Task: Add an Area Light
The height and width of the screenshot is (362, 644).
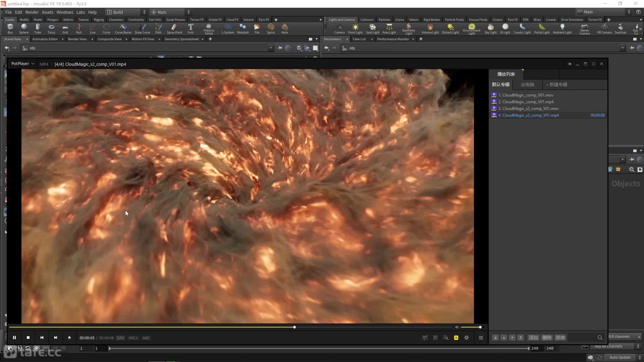Action: tap(389, 29)
